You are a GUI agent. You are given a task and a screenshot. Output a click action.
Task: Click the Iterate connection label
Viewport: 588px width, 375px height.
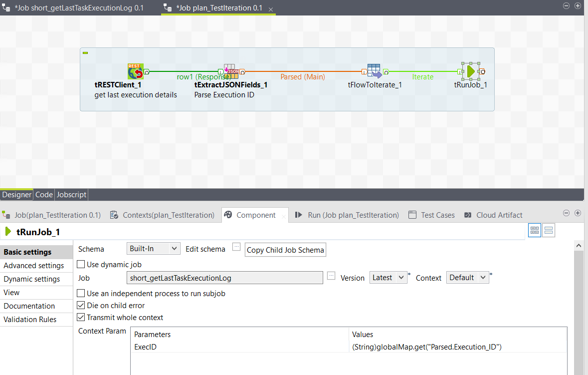(422, 77)
